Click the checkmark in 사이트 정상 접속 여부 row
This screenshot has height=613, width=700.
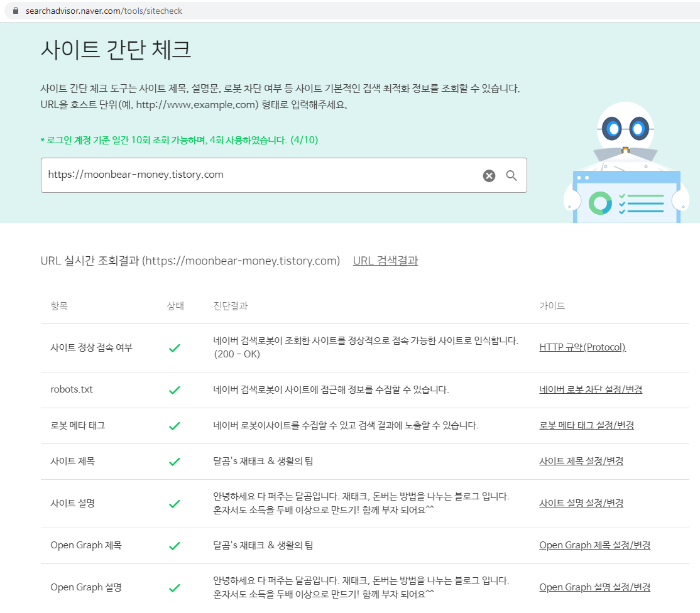[x=175, y=348]
